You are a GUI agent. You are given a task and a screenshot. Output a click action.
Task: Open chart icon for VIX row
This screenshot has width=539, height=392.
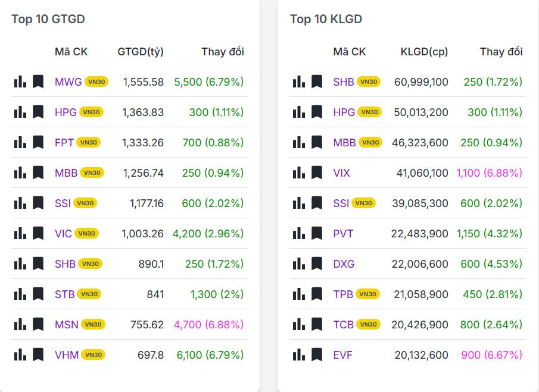pyautogui.click(x=298, y=173)
